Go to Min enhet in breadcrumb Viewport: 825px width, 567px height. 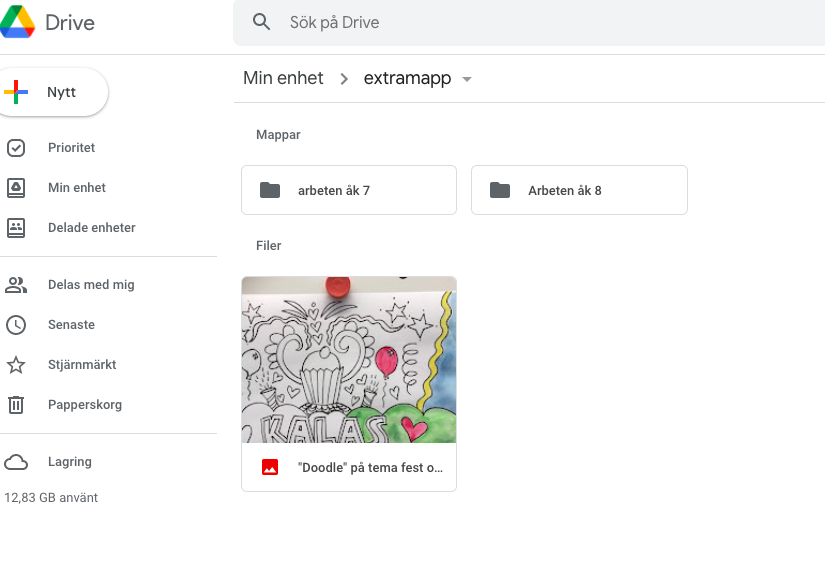[x=283, y=78]
